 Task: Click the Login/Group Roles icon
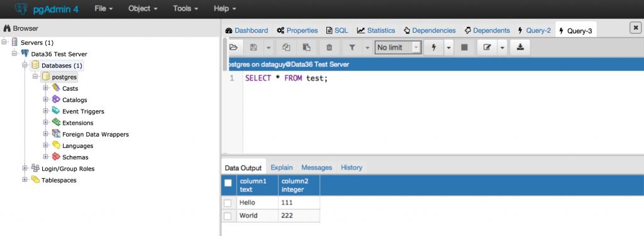tap(35, 168)
